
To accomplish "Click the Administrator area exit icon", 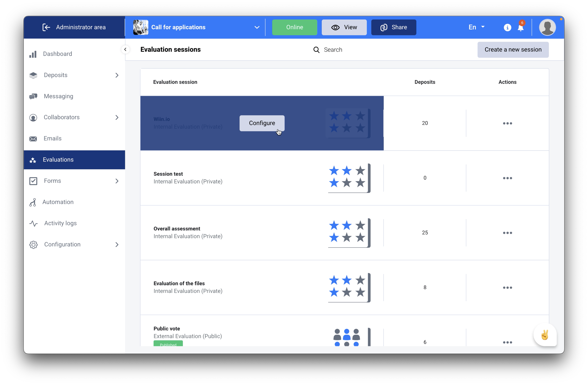I will pyautogui.click(x=46, y=27).
